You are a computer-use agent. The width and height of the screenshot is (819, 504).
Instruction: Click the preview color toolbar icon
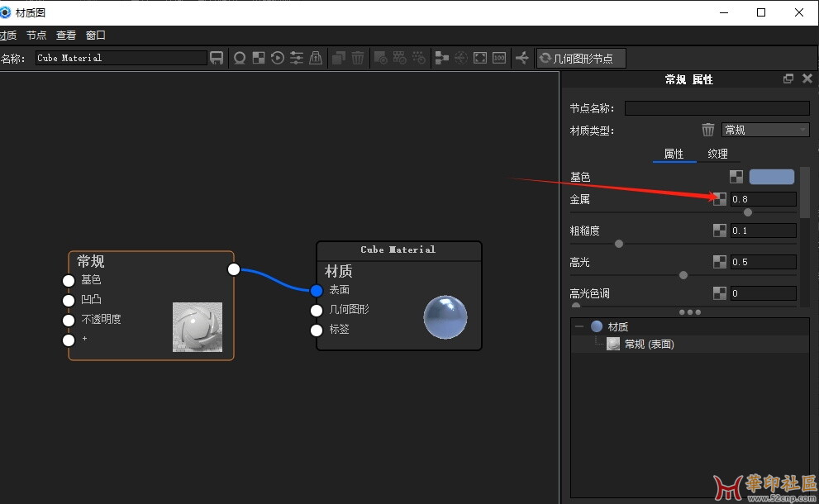click(381, 58)
